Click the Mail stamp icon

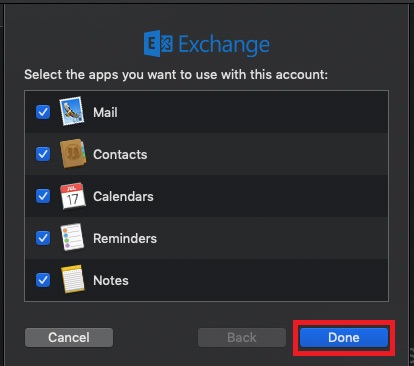[72, 111]
